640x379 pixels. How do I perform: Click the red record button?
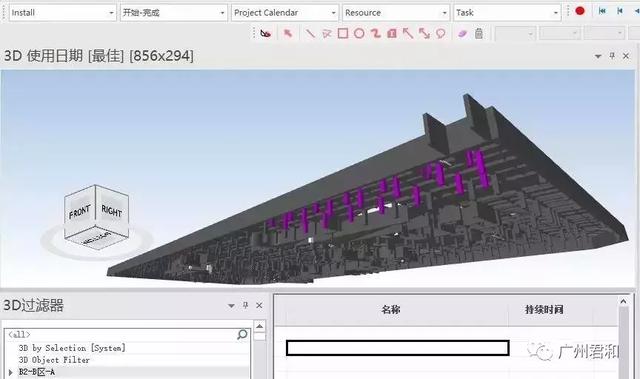(x=580, y=11)
